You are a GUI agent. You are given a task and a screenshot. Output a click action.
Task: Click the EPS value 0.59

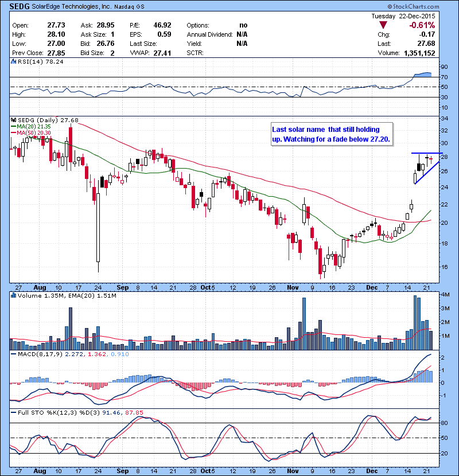coord(164,34)
